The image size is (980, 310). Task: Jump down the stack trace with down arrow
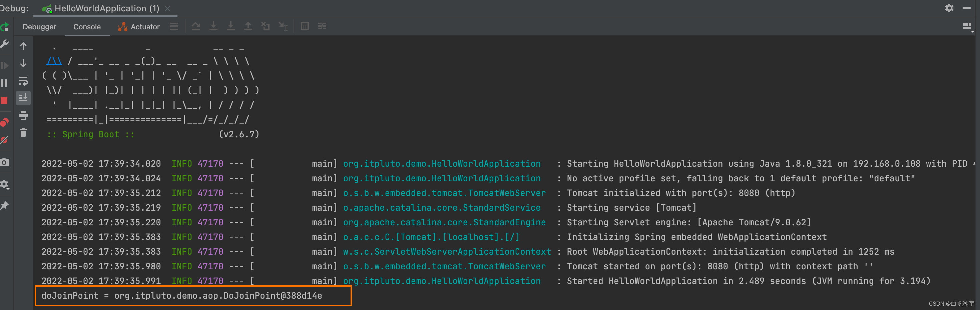click(x=23, y=63)
